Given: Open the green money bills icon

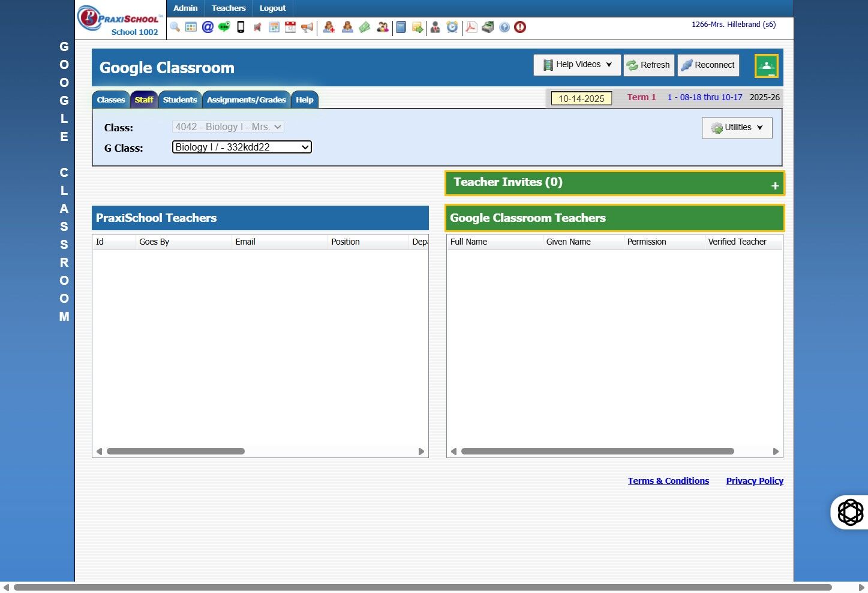Looking at the screenshot, I should (x=365, y=27).
